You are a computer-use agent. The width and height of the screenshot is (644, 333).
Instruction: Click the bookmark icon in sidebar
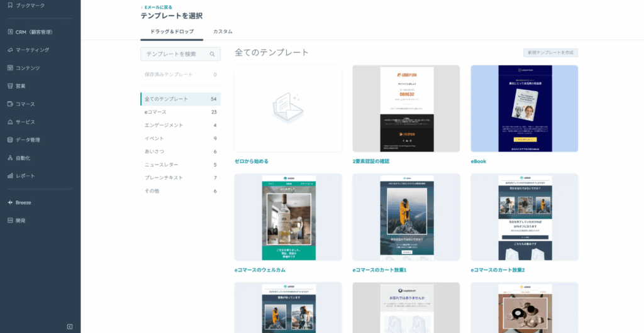pos(10,5)
